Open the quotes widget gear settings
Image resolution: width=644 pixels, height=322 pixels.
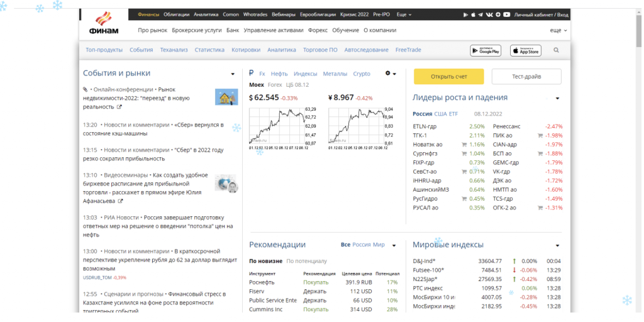[388, 74]
